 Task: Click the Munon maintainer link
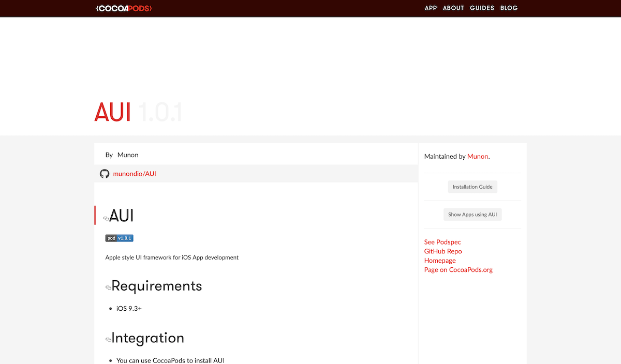[478, 156]
